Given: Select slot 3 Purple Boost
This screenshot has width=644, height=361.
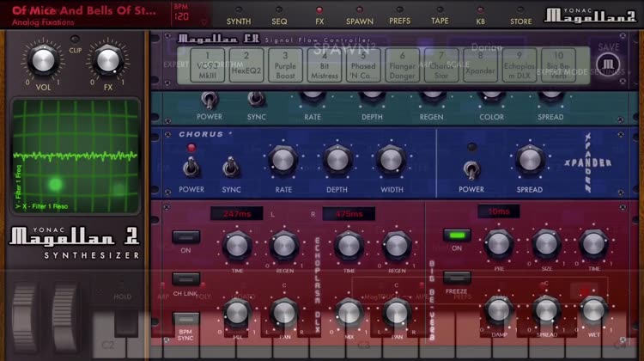Looking at the screenshot, I should (285, 65).
